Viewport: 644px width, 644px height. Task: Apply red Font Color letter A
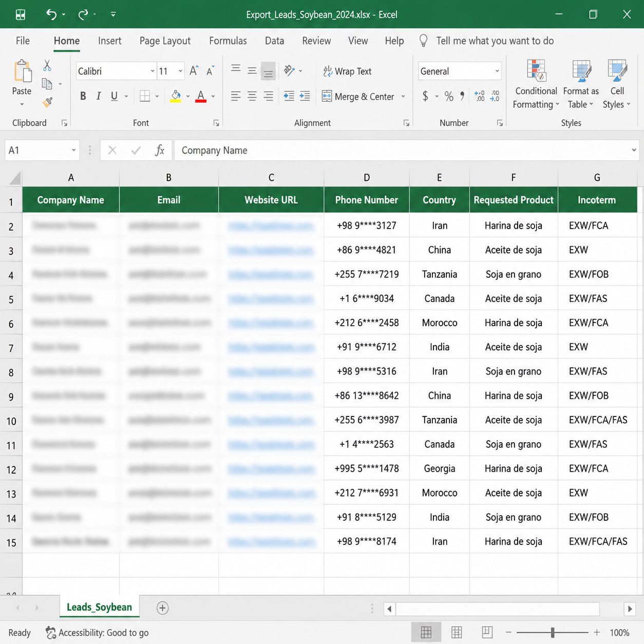tap(201, 96)
